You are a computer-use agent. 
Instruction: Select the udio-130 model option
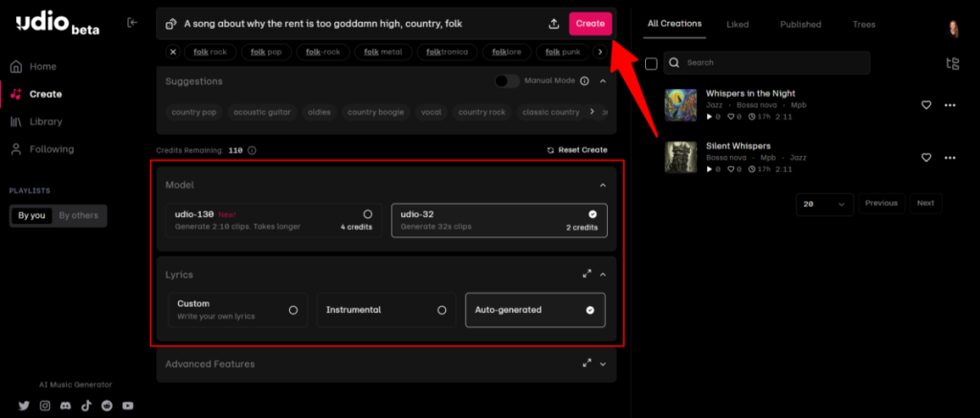click(x=274, y=220)
